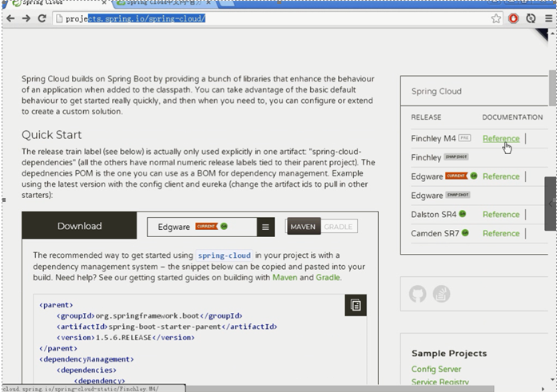Open the red Opera-style extension icon
The height and width of the screenshot is (392, 557).
coord(513,18)
